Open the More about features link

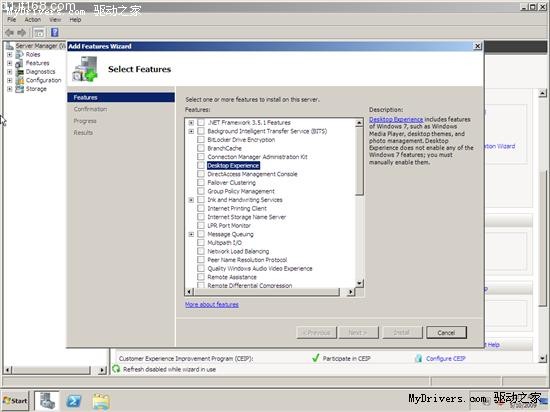212,304
